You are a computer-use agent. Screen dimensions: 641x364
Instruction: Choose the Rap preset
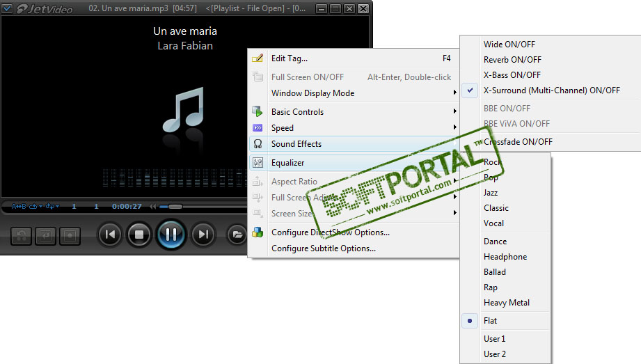491,287
